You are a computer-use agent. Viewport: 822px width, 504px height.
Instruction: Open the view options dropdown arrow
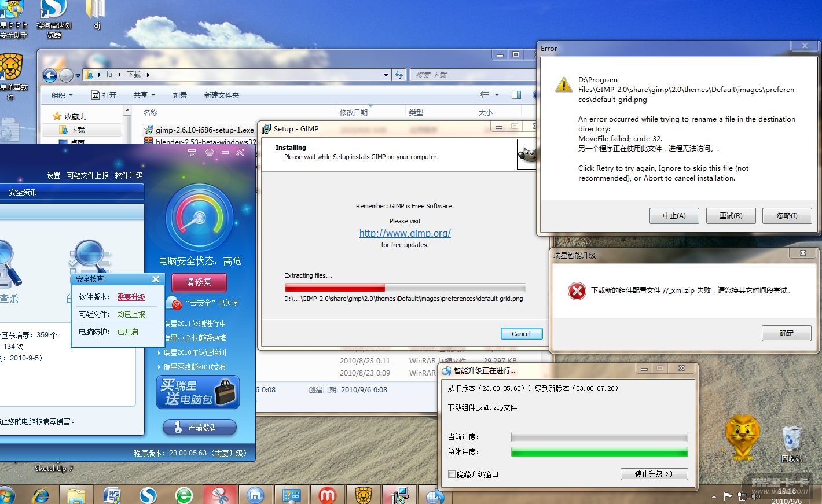(497, 95)
